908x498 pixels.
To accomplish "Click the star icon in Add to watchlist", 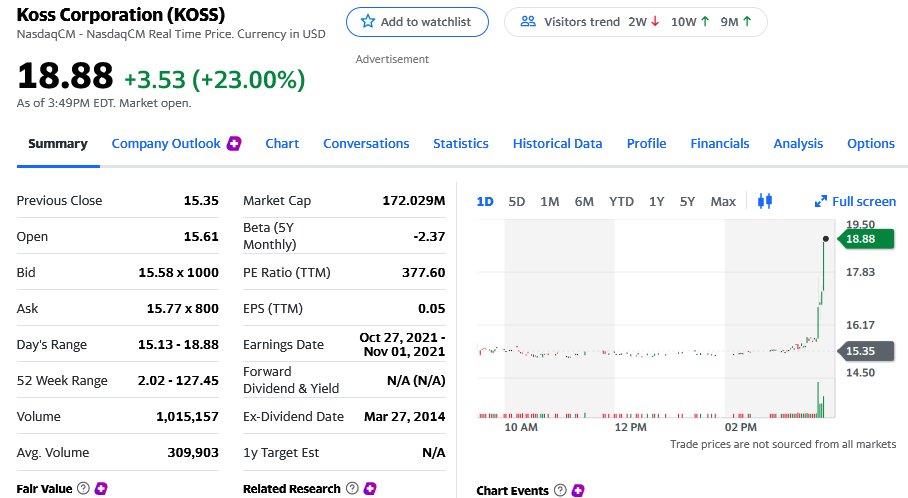I will click(x=368, y=22).
